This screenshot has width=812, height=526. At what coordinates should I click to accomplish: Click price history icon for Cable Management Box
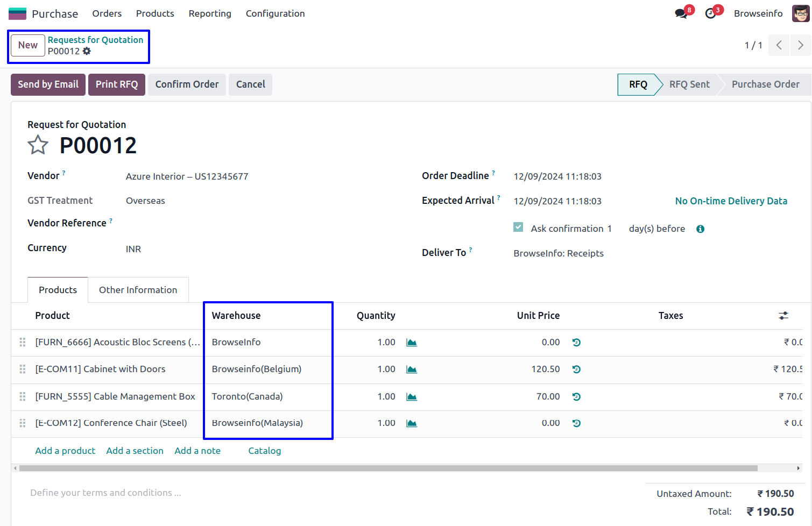(x=576, y=397)
